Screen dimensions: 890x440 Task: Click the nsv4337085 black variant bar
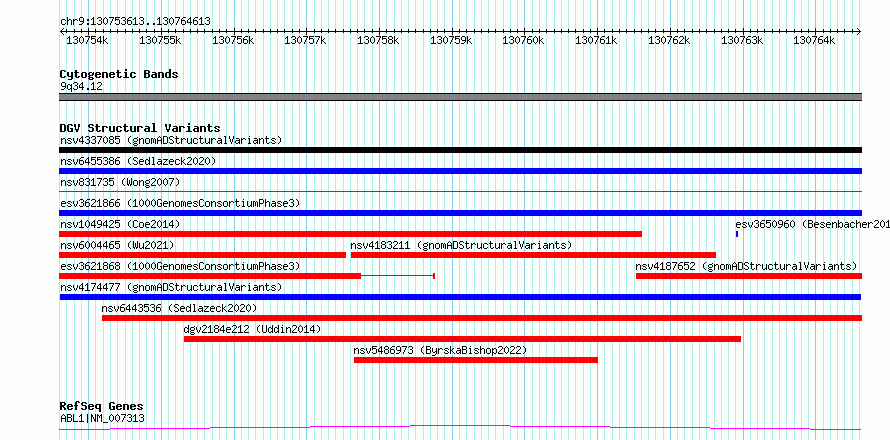pyautogui.click(x=461, y=150)
